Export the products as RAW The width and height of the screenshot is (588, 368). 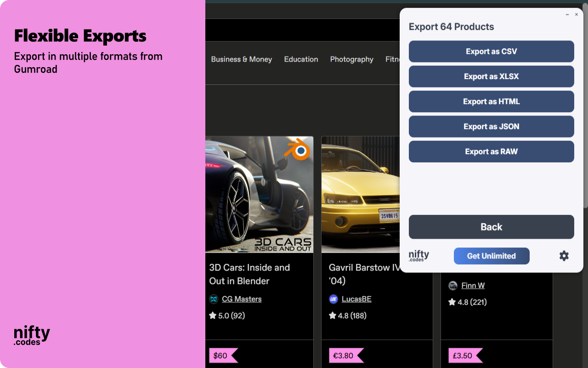[491, 151]
